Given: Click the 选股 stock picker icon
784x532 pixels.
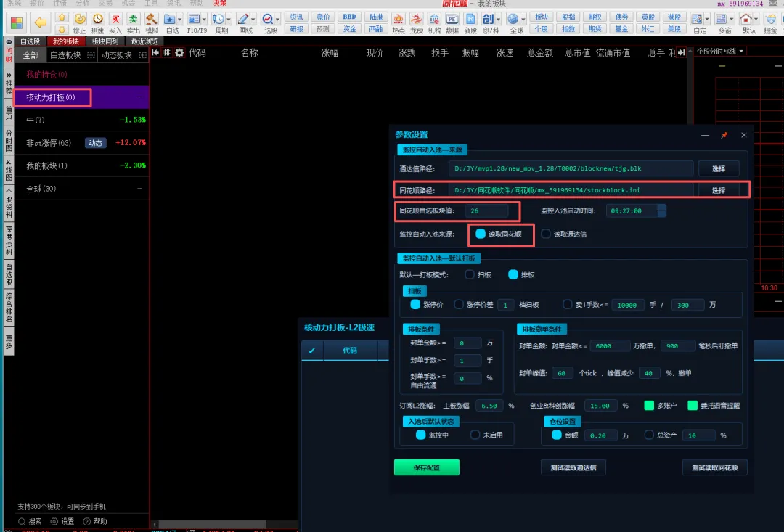Looking at the screenshot, I should 267,20.
